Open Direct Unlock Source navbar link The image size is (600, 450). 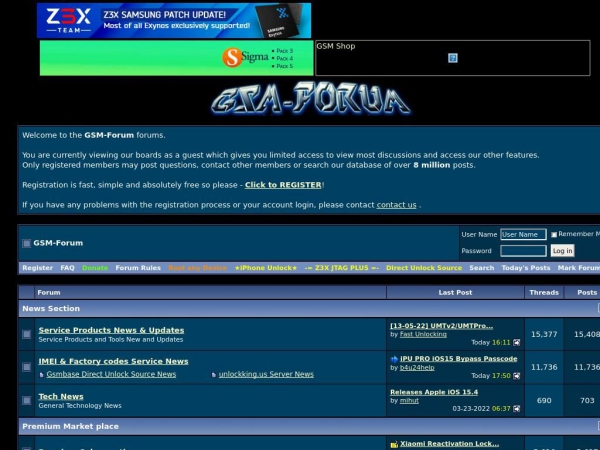pyautogui.click(x=424, y=268)
